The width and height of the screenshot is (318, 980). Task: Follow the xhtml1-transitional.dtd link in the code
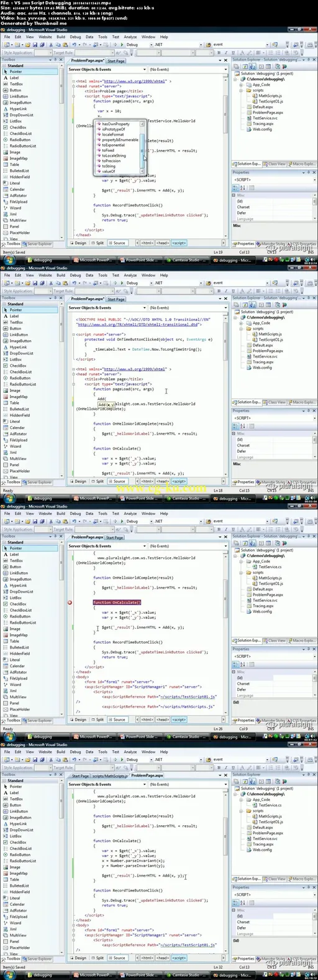(x=137, y=325)
